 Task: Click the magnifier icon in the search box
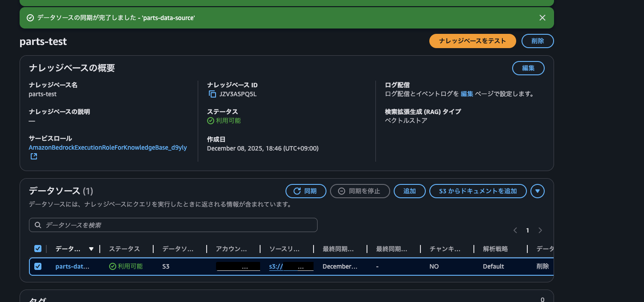pyautogui.click(x=38, y=225)
